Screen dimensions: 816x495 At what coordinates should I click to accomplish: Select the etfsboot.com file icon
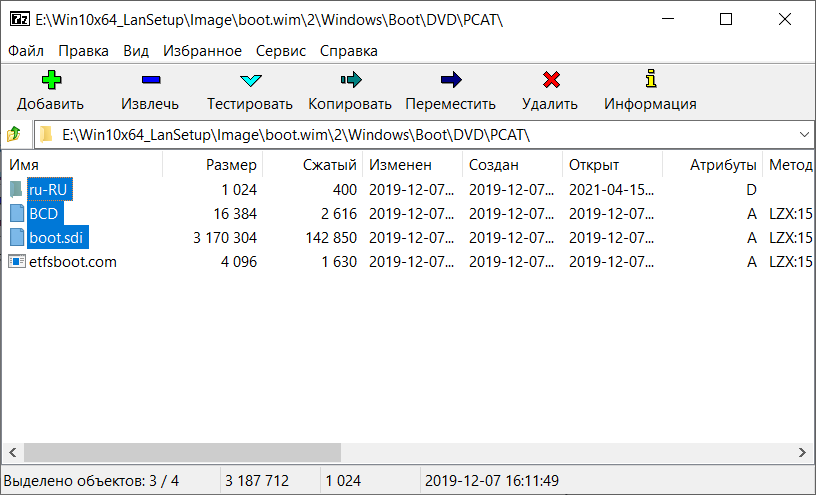pyautogui.click(x=17, y=261)
